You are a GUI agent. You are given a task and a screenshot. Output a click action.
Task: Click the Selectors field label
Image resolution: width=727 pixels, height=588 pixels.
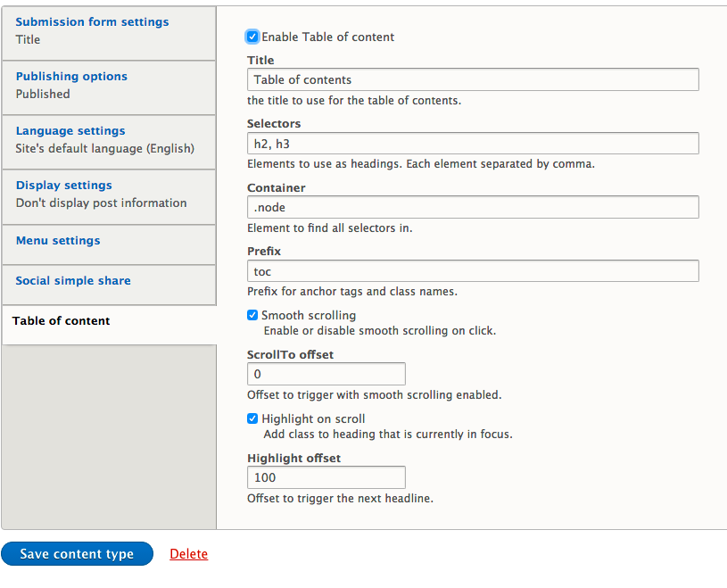coord(274,124)
